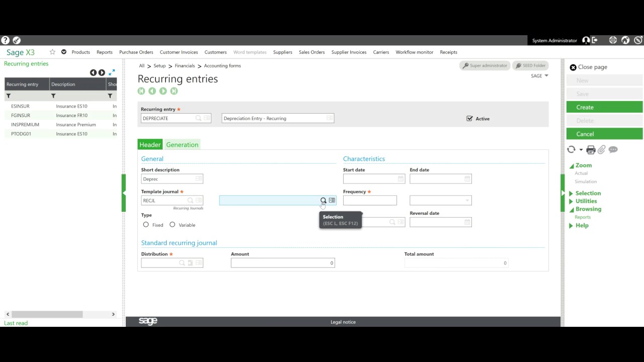Open lookup for Recurring entry field

point(198,118)
